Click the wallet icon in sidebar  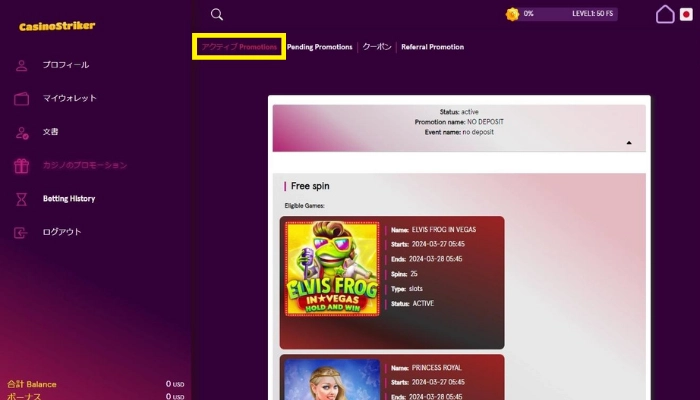point(21,99)
